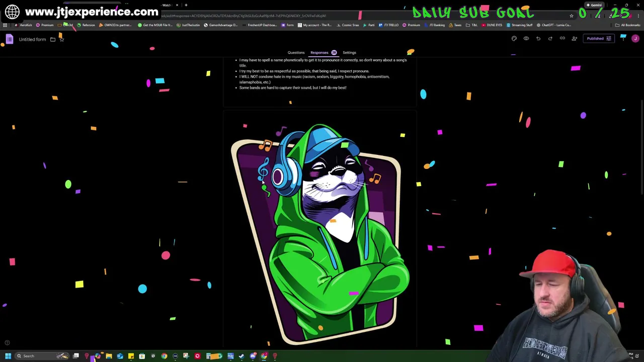The image size is (644, 362).
Task: Open ChatGPT Lumia bookmark
Action: click(554, 25)
